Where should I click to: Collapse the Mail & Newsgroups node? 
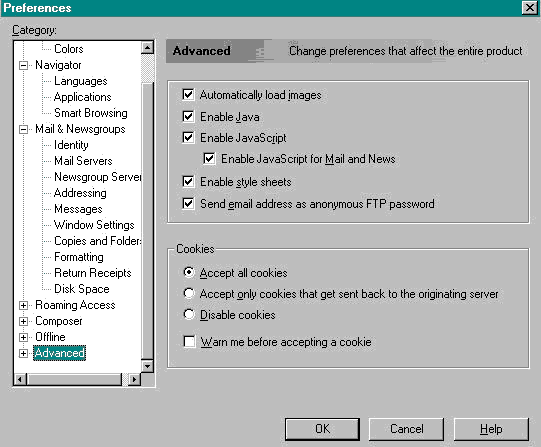tap(23, 130)
